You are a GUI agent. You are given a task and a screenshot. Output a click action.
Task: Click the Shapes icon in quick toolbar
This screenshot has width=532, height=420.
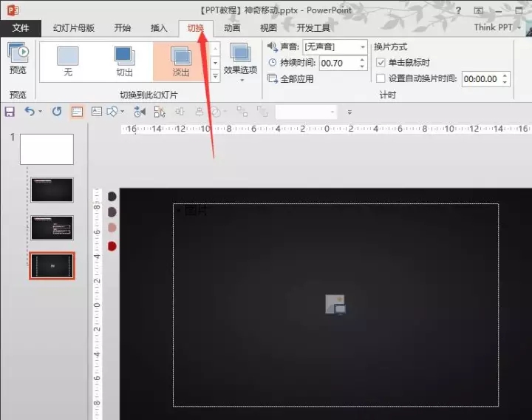coord(112,112)
